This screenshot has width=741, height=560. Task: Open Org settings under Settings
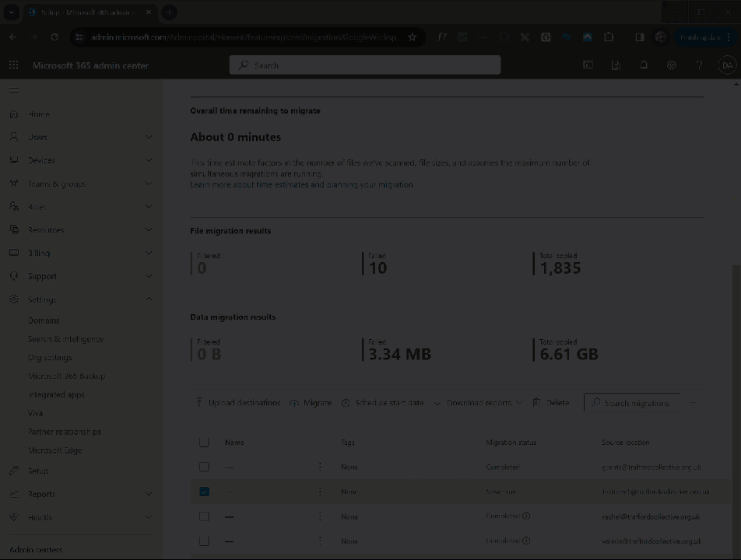click(x=50, y=358)
